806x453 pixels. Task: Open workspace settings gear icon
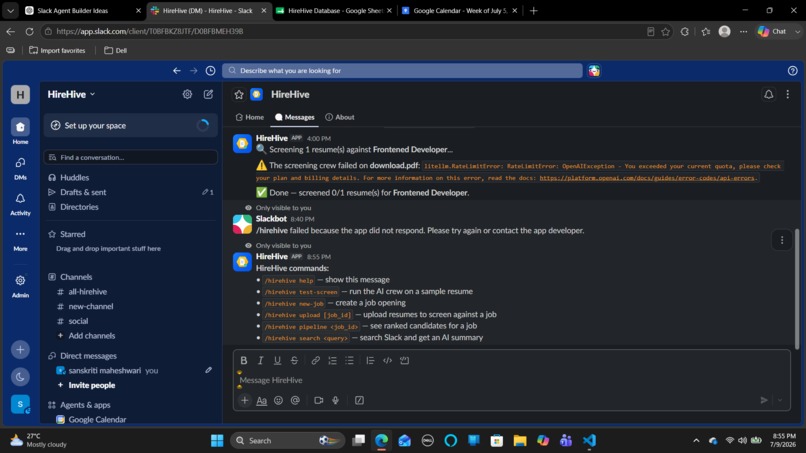187,94
